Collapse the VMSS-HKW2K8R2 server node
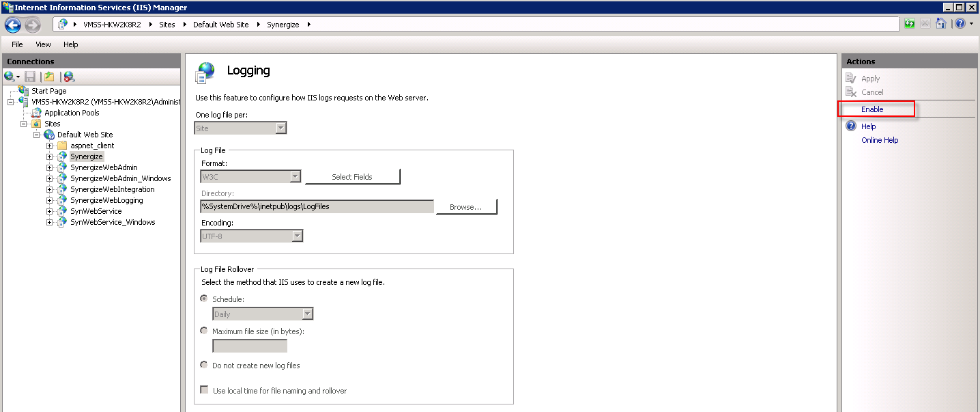980x412 pixels. click(x=11, y=102)
